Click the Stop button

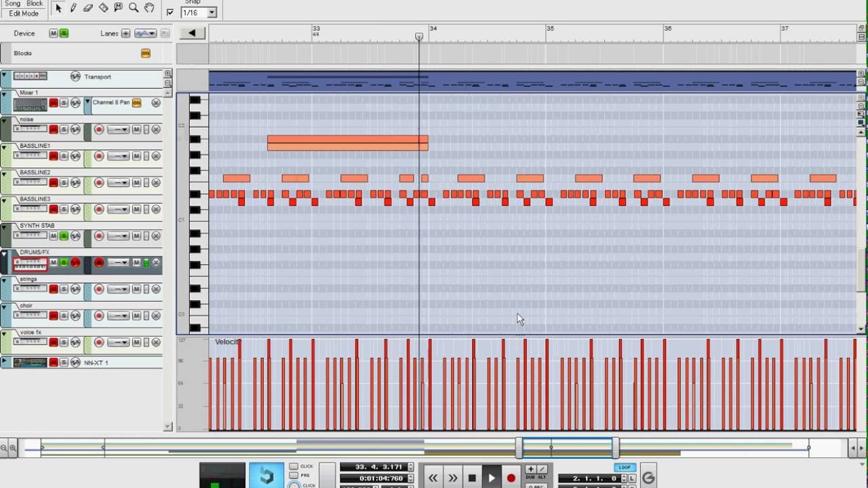(x=472, y=478)
